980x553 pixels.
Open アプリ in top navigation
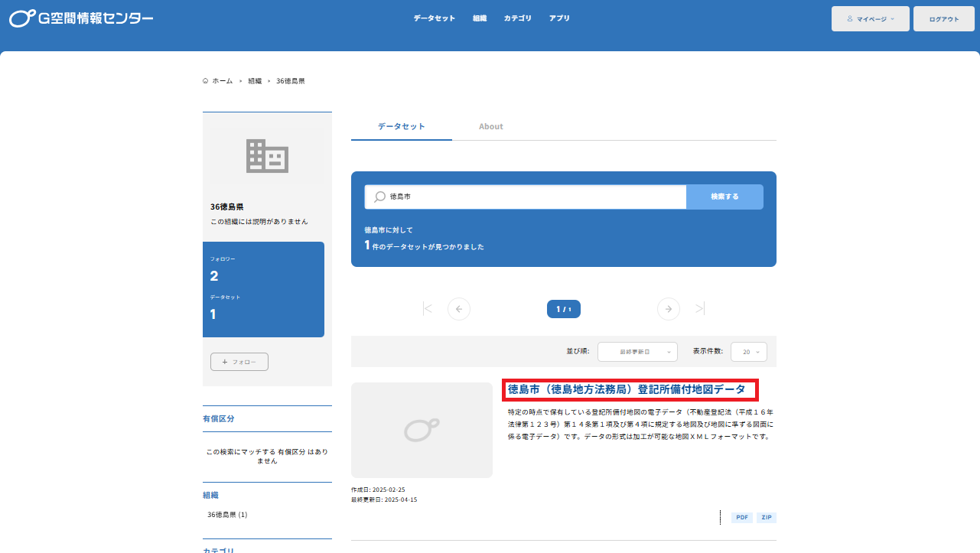[559, 18]
